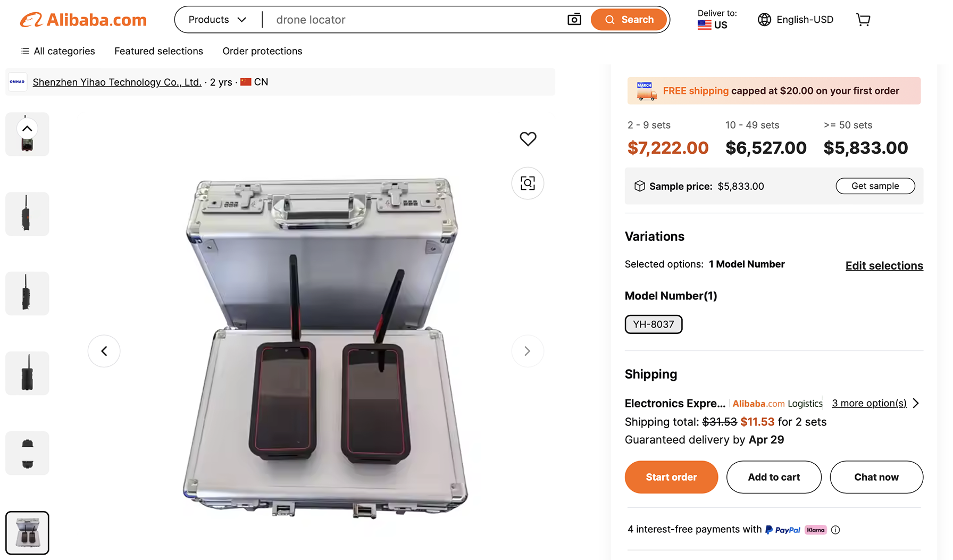This screenshot has width=953, height=560.
Task: Expand the Products search dropdown
Action: 218,20
